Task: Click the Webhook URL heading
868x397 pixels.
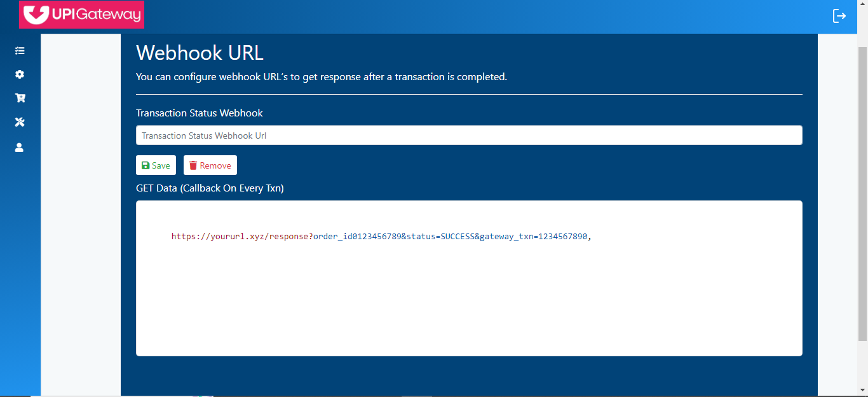Action: (x=200, y=52)
